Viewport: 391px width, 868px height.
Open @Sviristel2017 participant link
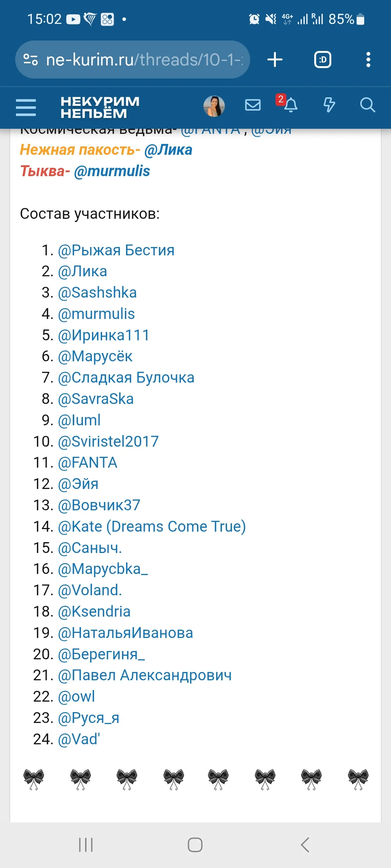pos(108,442)
